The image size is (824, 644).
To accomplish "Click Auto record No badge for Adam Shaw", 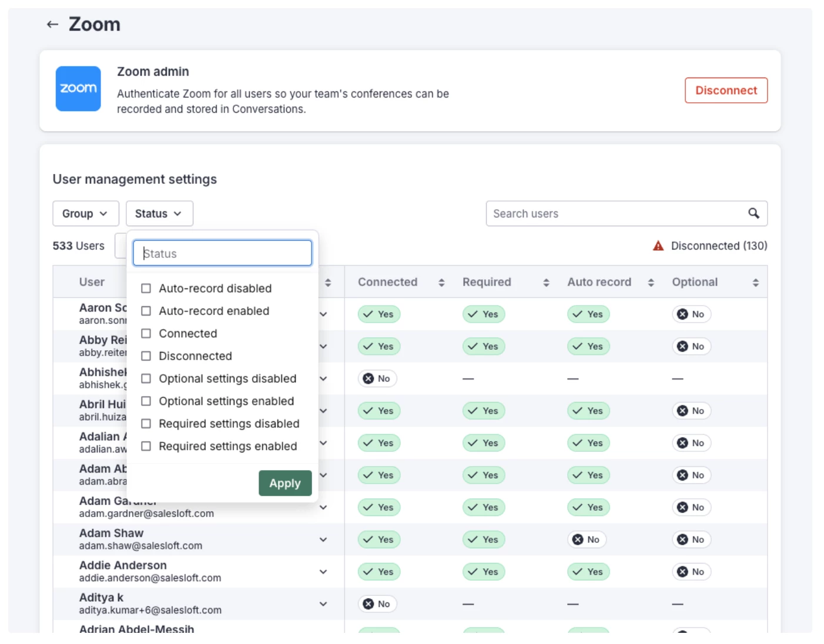I will click(587, 539).
